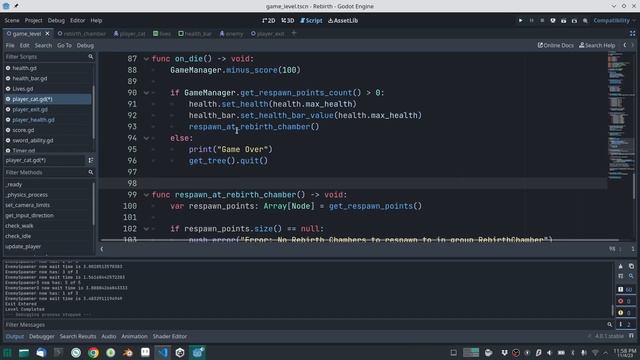
Task: Open script editor Search menu
Action: click(x=43, y=45)
